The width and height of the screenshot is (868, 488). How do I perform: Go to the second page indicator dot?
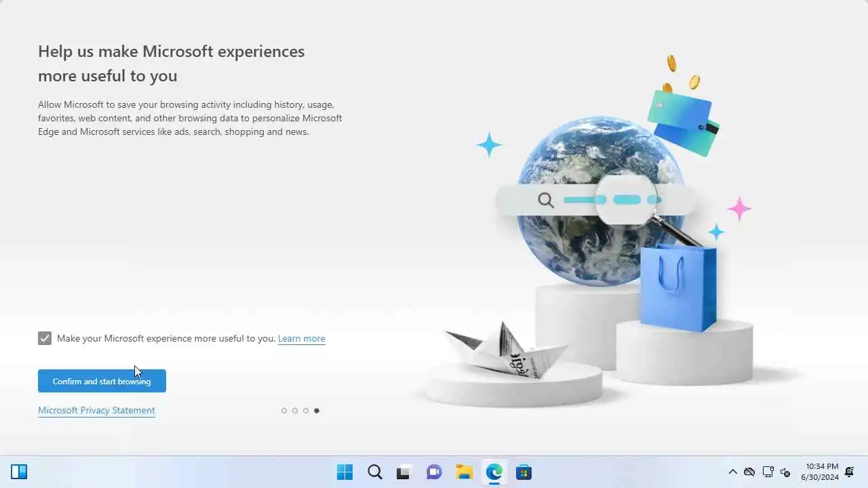(295, 411)
